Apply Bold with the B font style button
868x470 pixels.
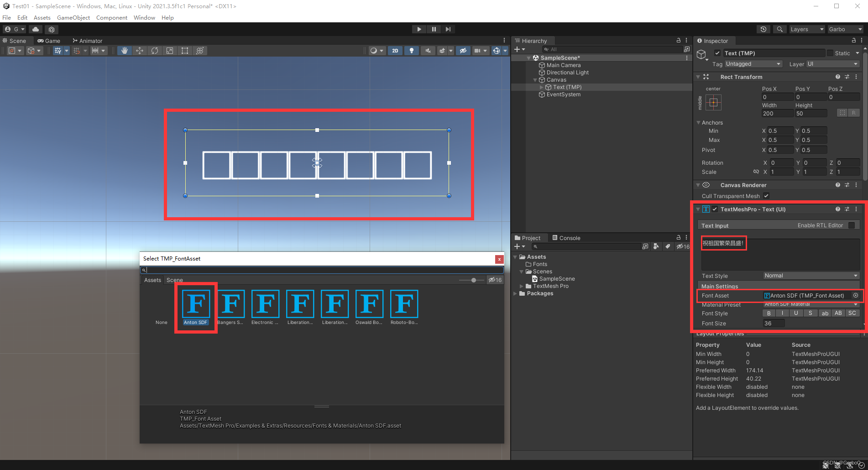[x=769, y=313]
